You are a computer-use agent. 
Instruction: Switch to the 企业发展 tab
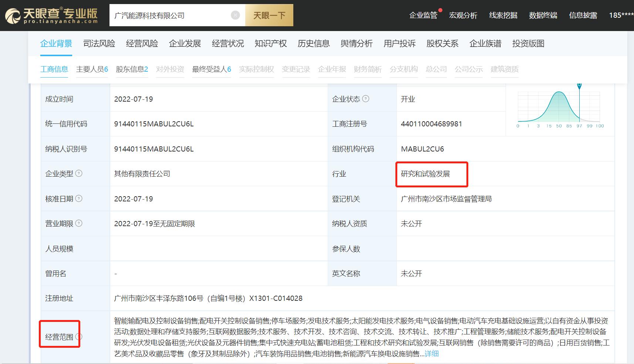click(x=185, y=44)
